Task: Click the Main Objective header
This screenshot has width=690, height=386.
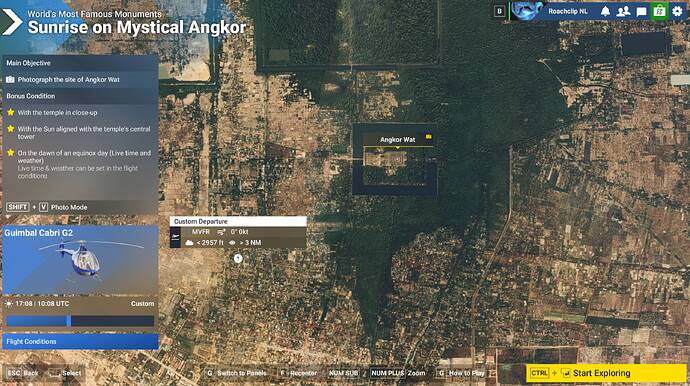Action: (80, 63)
